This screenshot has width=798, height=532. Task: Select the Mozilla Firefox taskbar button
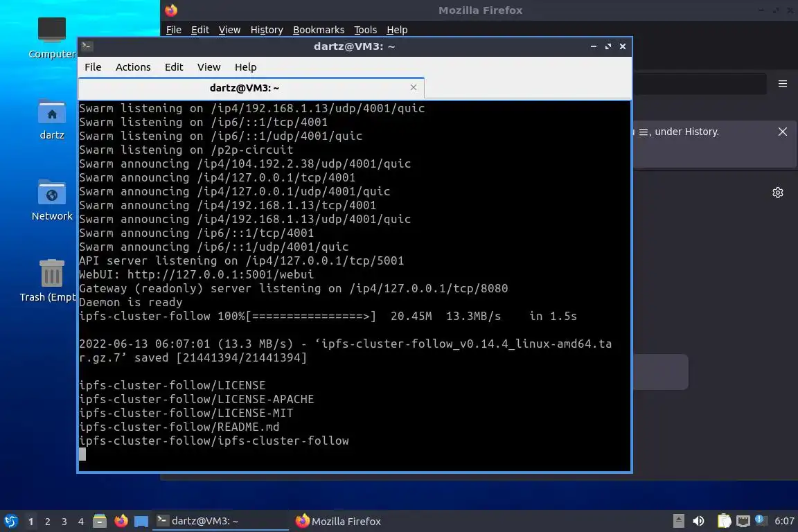[x=338, y=521]
